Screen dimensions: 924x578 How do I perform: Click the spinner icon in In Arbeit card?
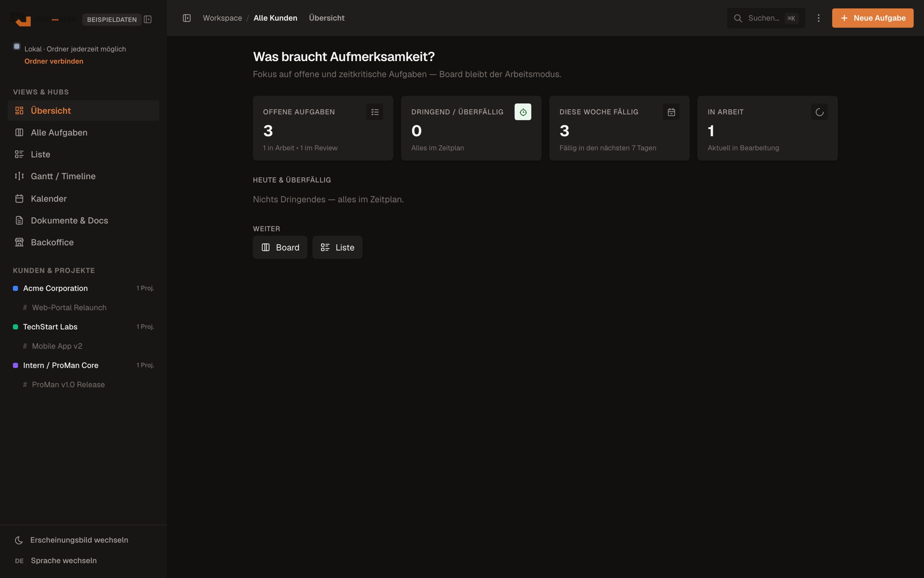pyautogui.click(x=819, y=112)
